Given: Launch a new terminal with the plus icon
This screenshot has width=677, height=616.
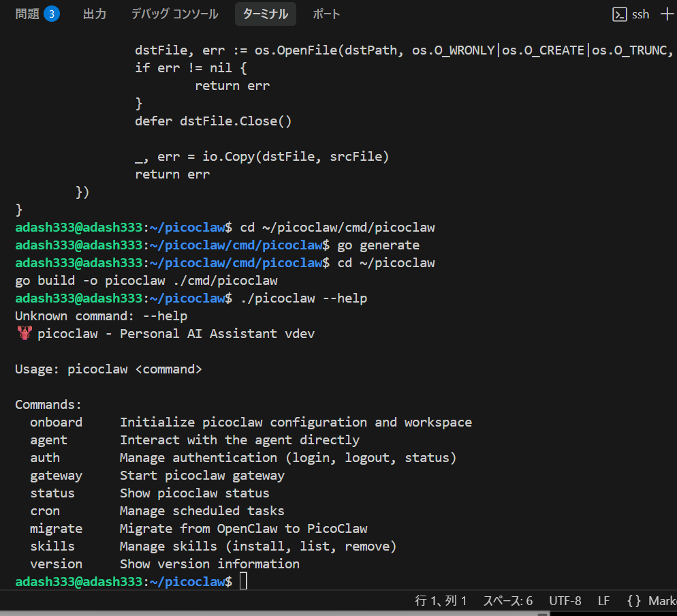Looking at the screenshot, I should [x=667, y=14].
